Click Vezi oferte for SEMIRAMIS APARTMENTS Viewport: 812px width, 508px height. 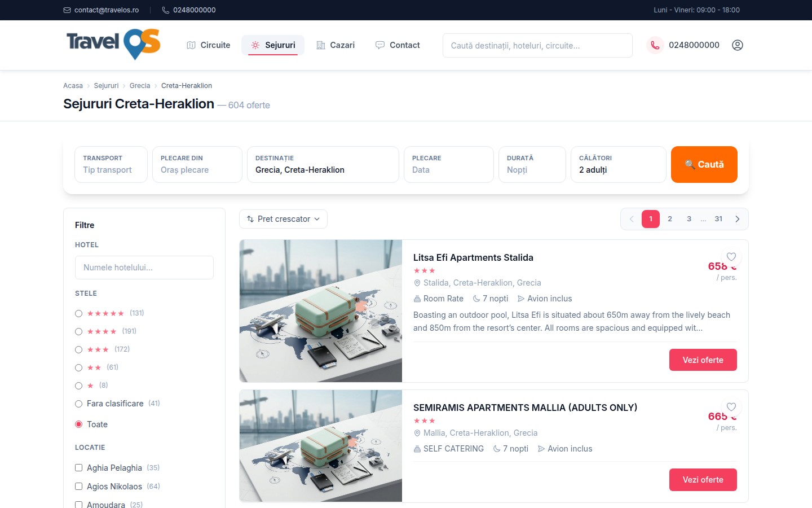click(x=703, y=480)
